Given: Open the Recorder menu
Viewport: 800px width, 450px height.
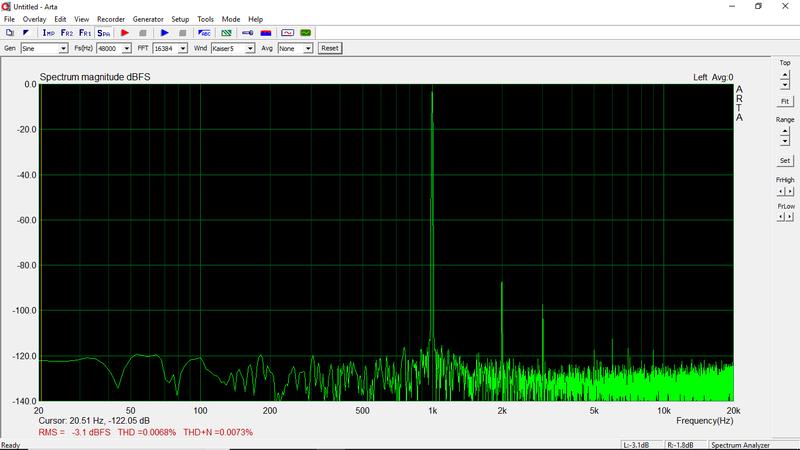Looking at the screenshot, I should [x=110, y=19].
